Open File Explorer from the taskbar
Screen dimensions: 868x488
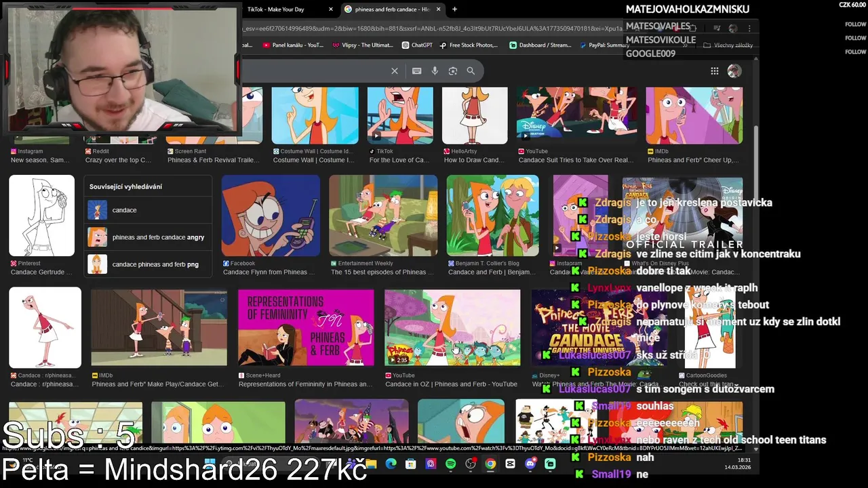(x=371, y=464)
